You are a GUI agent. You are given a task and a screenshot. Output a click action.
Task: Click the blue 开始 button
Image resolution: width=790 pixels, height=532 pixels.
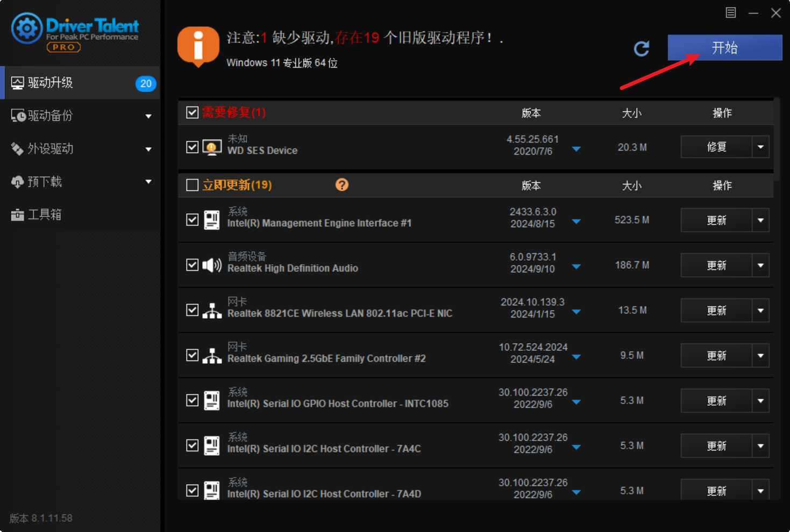tap(725, 48)
